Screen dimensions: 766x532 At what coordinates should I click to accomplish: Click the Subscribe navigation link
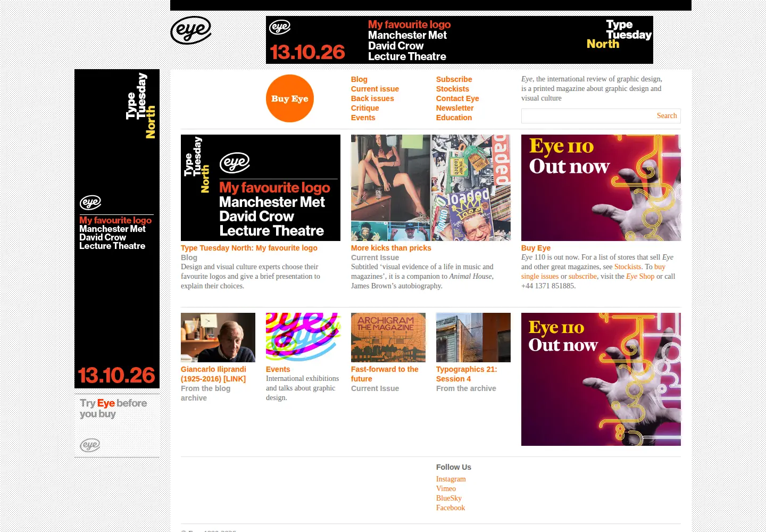click(x=454, y=79)
